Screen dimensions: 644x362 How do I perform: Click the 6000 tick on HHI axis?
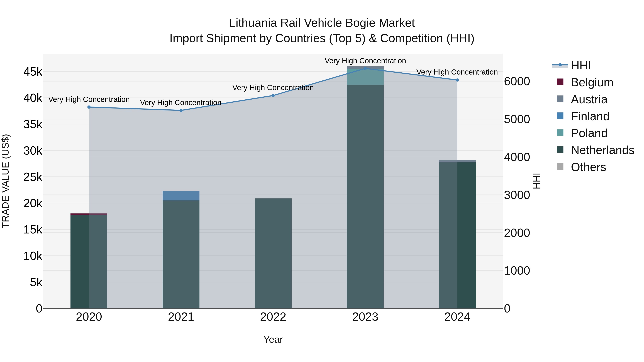point(517,82)
